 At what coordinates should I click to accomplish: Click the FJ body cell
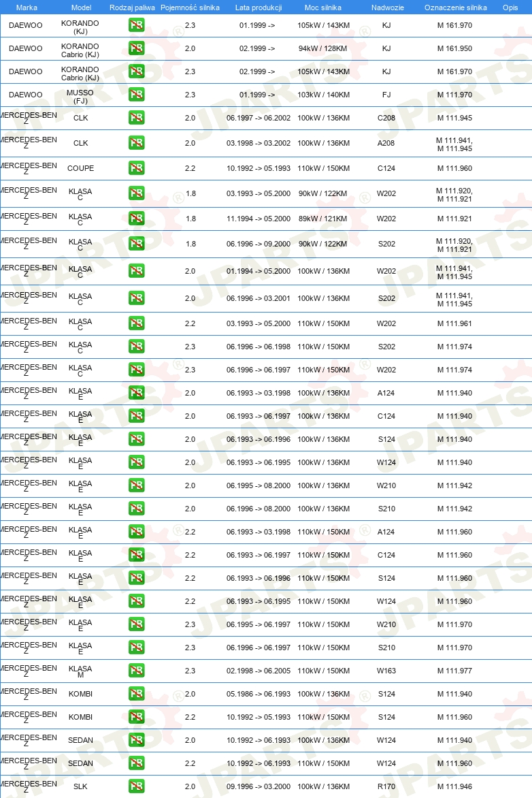pyautogui.click(x=386, y=95)
